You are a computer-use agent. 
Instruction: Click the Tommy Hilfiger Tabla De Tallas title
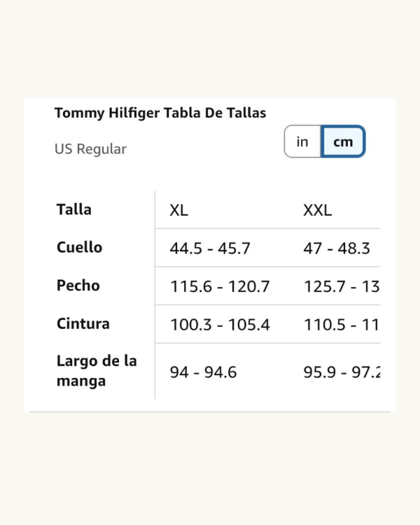coord(160,113)
